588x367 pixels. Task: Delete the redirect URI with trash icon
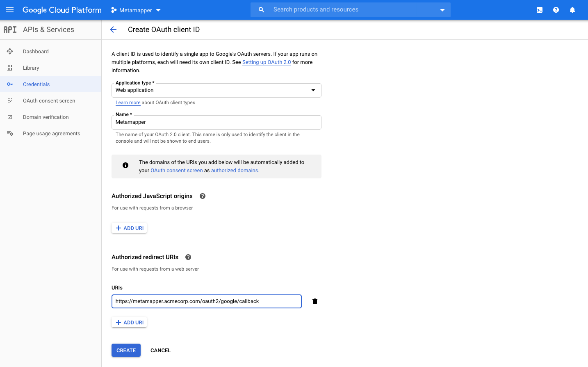pyautogui.click(x=315, y=301)
